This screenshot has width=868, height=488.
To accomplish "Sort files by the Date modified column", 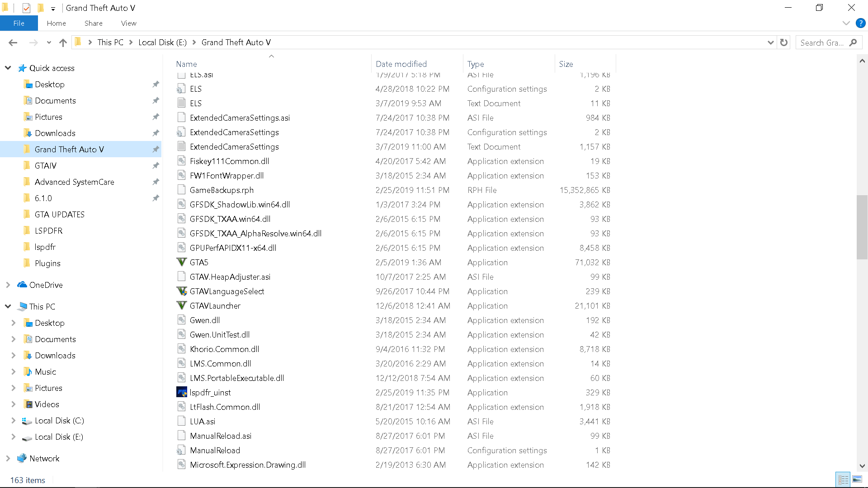I will [401, 64].
